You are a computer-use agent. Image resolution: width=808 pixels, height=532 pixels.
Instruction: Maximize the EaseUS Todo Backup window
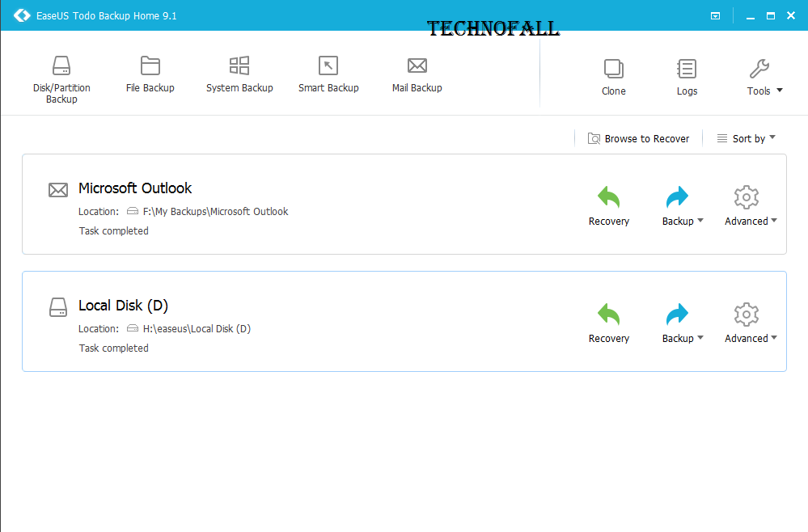point(770,16)
